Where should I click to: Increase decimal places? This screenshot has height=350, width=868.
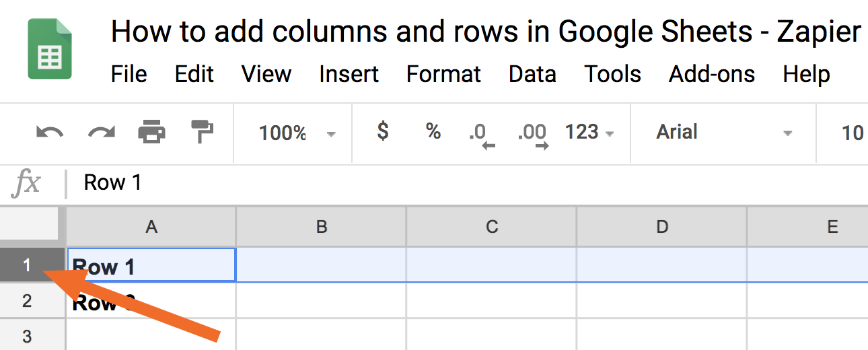533,135
